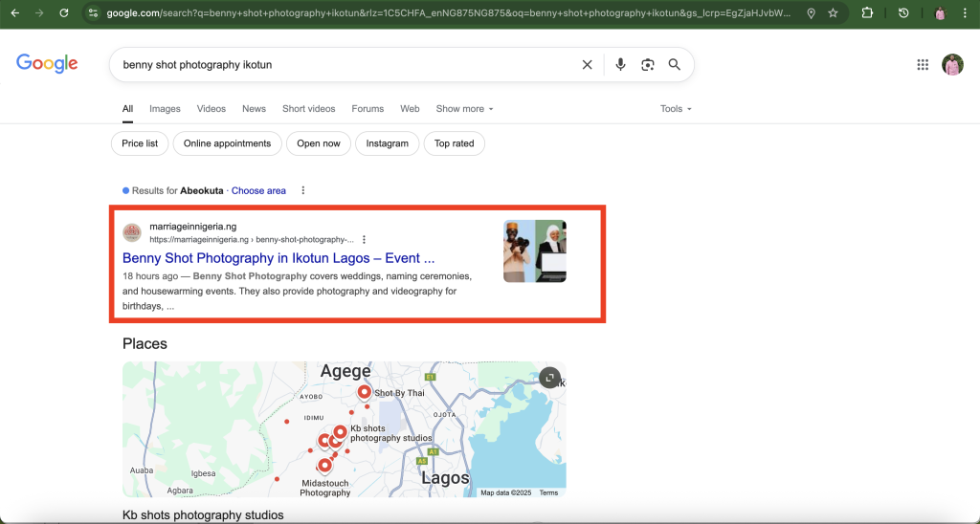Open options dots next to Choose area
980x524 pixels.
click(303, 190)
